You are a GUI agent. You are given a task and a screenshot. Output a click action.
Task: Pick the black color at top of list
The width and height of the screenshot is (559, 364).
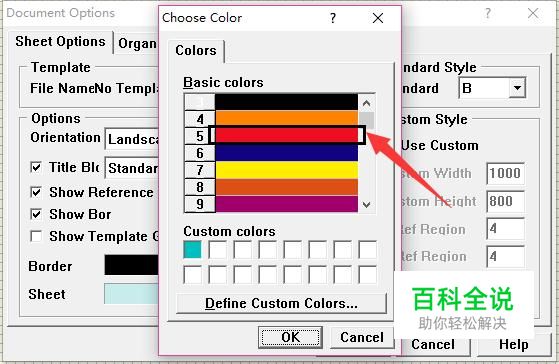(x=286, y=102)
